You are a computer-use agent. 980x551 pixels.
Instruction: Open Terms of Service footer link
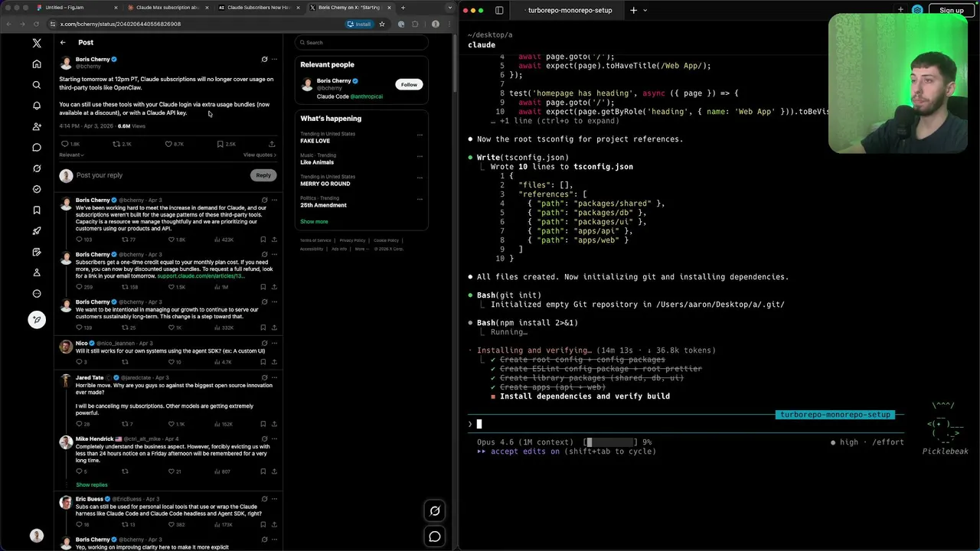pyautogui.click(x=315, y=240)
